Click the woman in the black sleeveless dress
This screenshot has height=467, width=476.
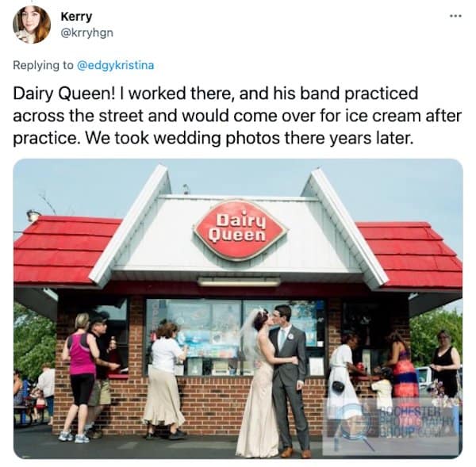(445, 364)
